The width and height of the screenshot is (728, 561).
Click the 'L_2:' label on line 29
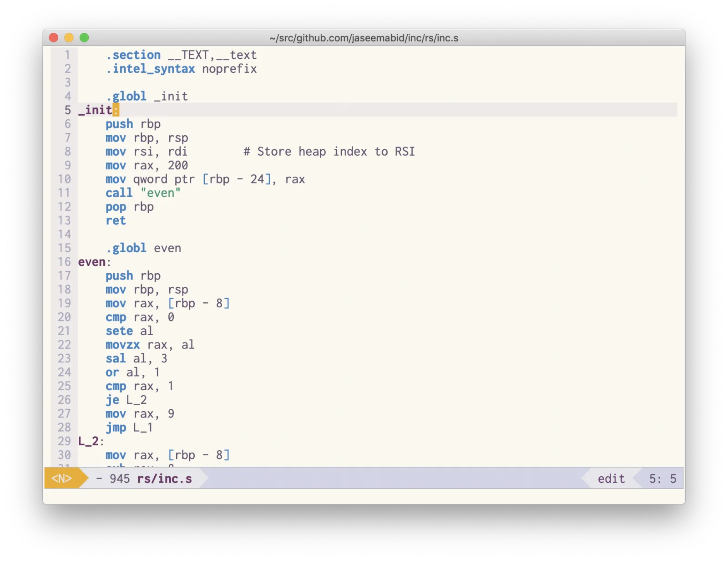click(91, 441)
